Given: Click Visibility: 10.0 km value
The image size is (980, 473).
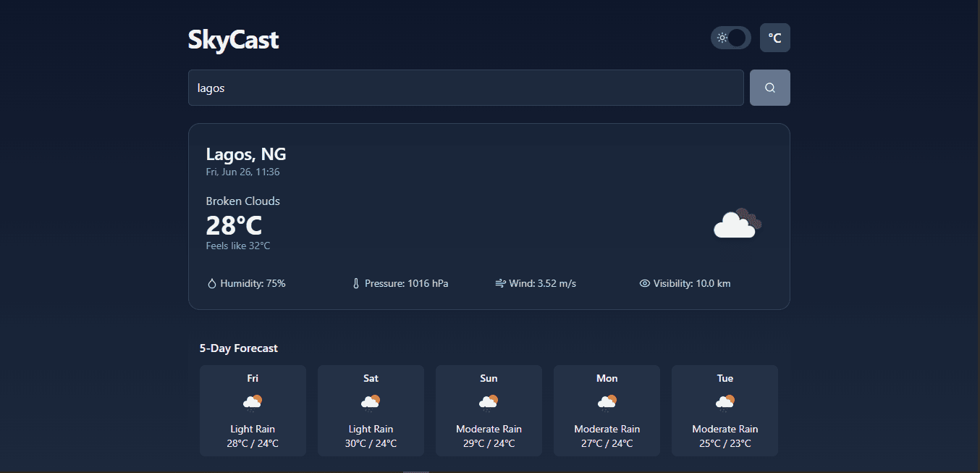Looking at the screenshot, I should [x=692, y=284].
